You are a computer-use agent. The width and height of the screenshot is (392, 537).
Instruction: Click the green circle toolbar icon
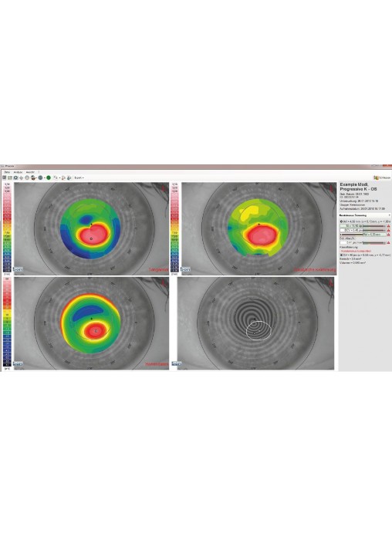pos(49,177)
